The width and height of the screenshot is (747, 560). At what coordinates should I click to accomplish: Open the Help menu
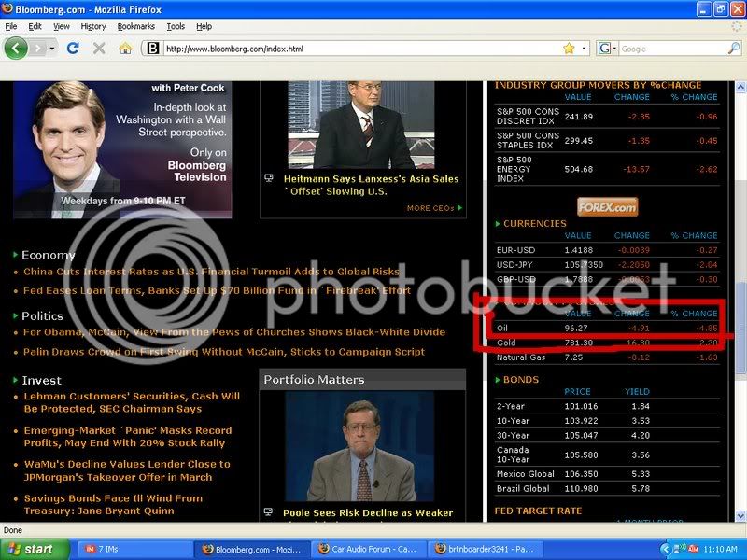point(204,27)
